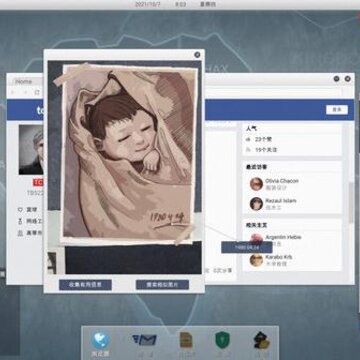Click the Argentin Hebie name link

coord(283,237)
